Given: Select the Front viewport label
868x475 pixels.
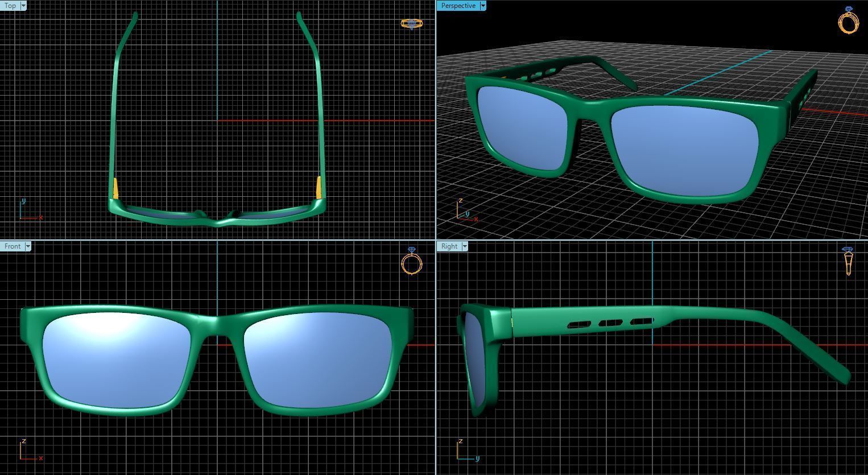Looking at the screenshot, I should click(x=12, y=246).
